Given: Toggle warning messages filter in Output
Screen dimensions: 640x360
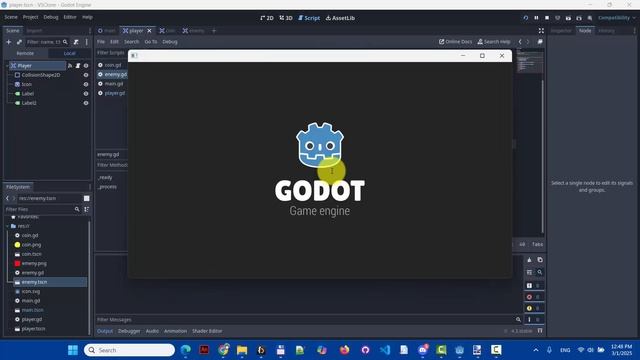Looking at the screenshot, I should (x=533, y=308).
